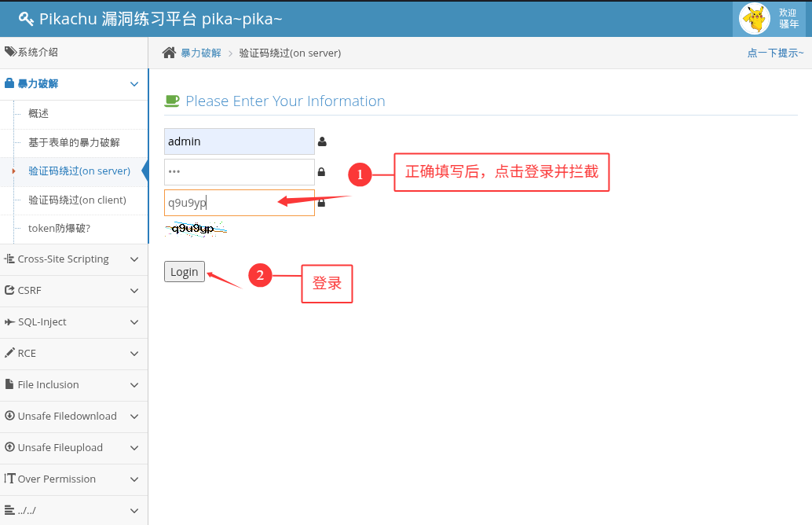The height and width of the screenshot is (525, 812).
Task: Click the Unsafe Fileupload arrow icon
Action: (9, 446)
